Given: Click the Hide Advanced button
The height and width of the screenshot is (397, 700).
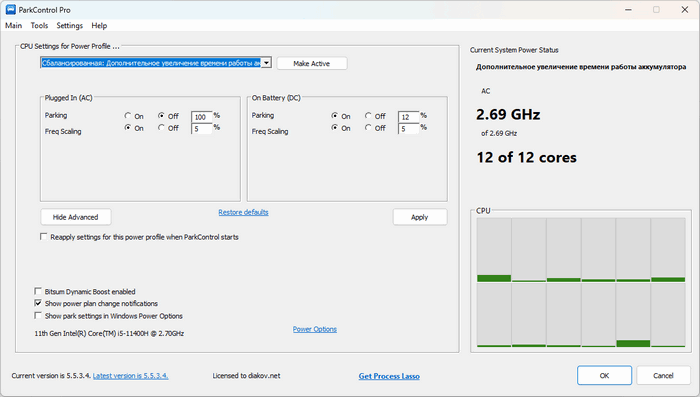Looking at the screenshot, I should coord(75,217).
